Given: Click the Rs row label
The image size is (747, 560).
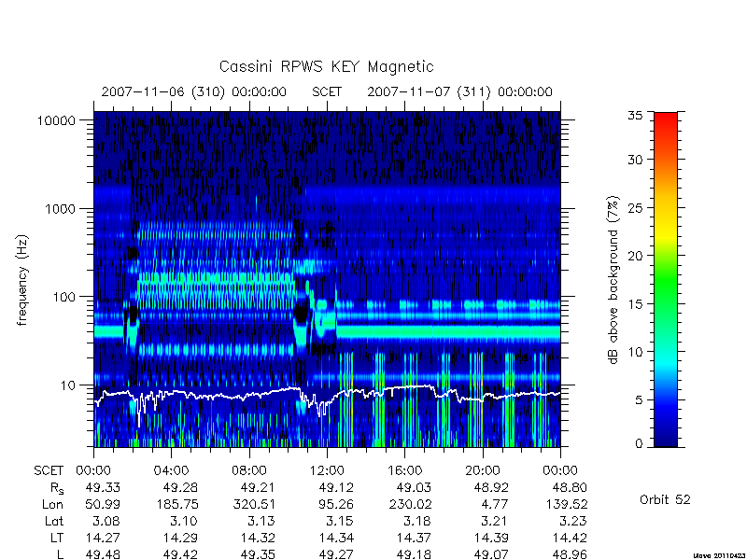Looking at the screenshot, I should tap(57, 488).
